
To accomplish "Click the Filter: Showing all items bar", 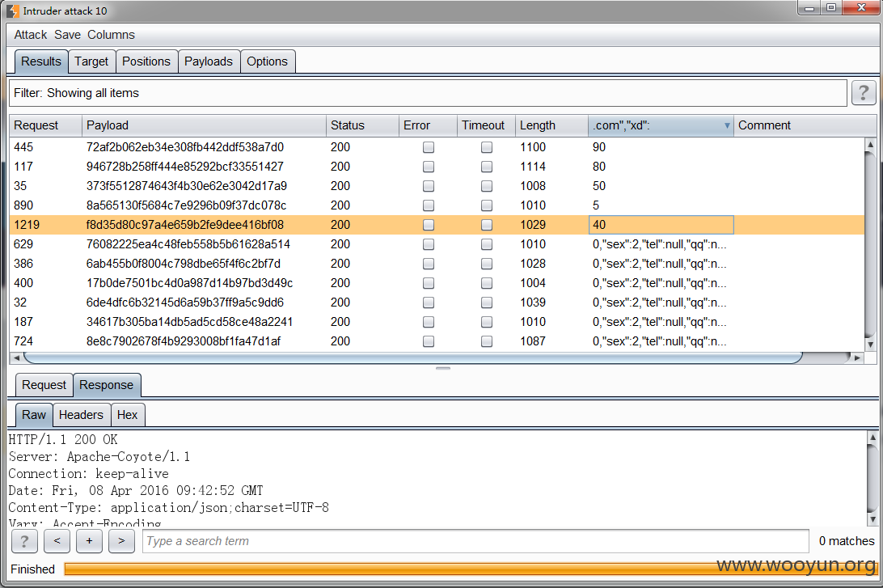I will tap(428, 93).
